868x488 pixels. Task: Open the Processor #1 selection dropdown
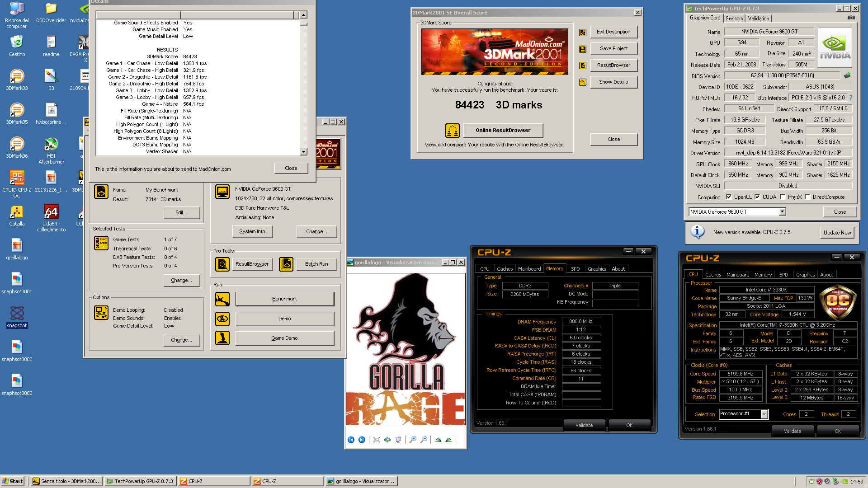[x=764, y=414]
